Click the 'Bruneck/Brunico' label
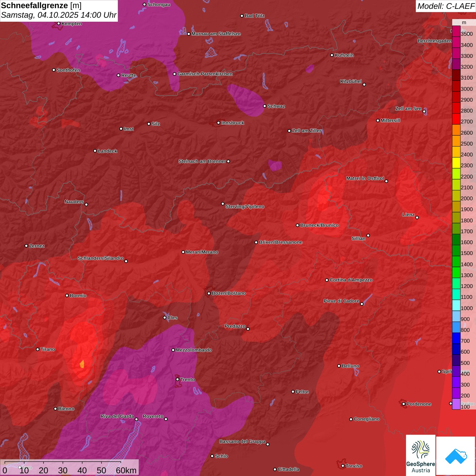Image resolution: width=476 pixels, height=476 pixels. (x=319, y=225)
